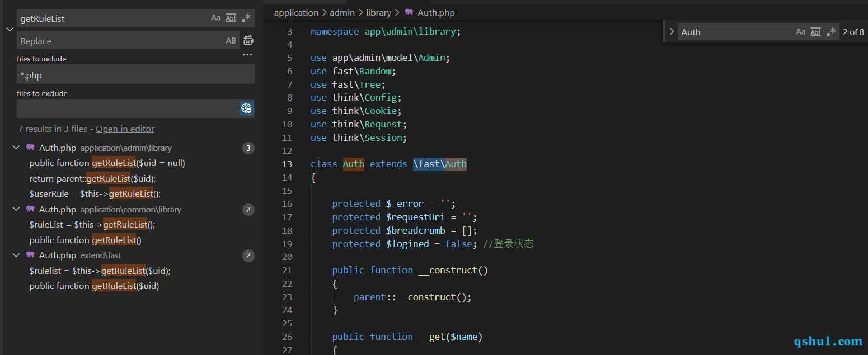This screenshot has height=355, width=868.
Task: Click breadcrumb PHP elephant icon
Action: point(409,12)
